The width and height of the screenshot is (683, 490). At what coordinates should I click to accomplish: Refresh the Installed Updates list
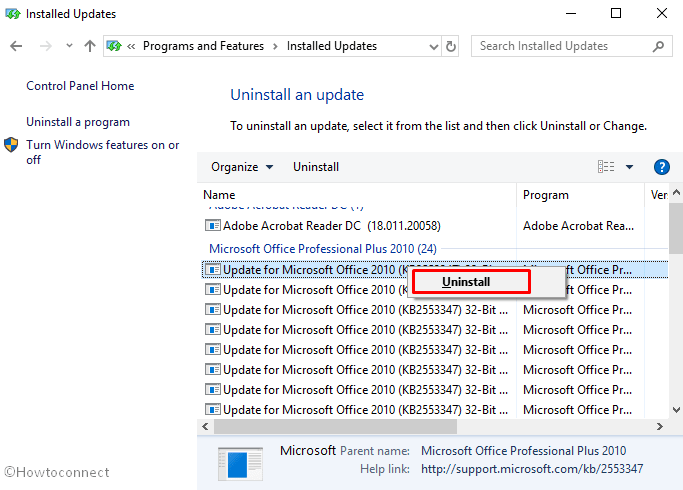451,46
